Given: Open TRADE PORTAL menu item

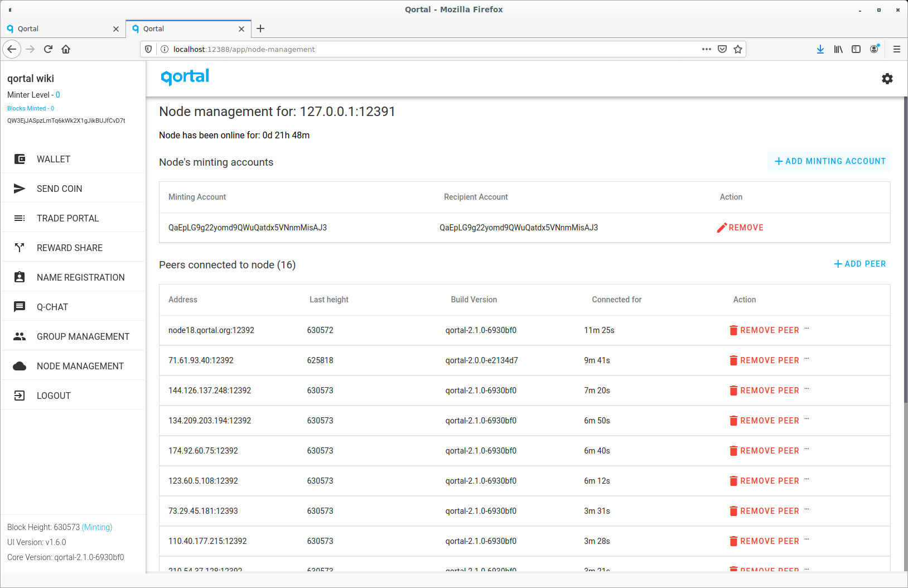Looking at the screenshot, I should click(73, 218).
